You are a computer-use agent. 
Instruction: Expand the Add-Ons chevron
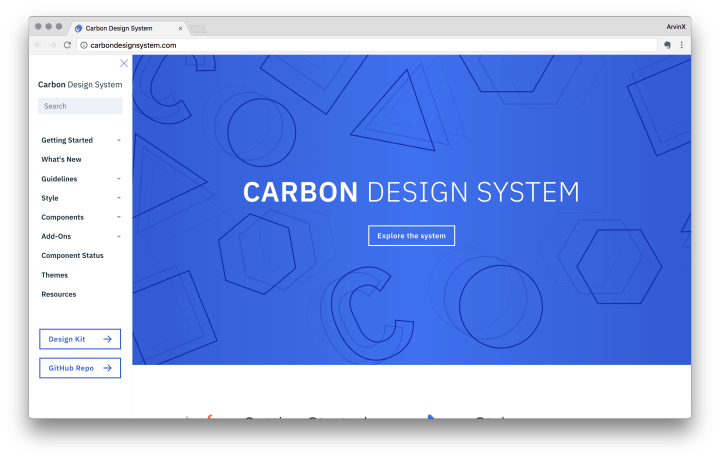tap(119, 236)
